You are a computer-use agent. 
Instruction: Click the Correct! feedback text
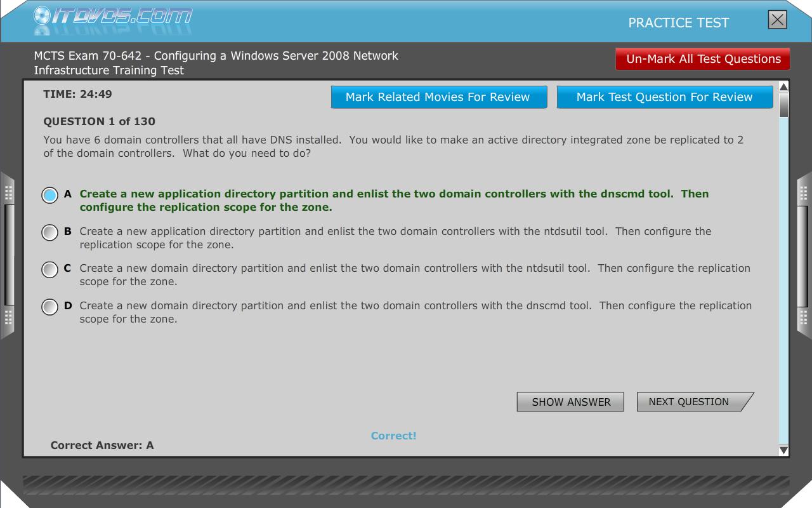tap(394, 436)
